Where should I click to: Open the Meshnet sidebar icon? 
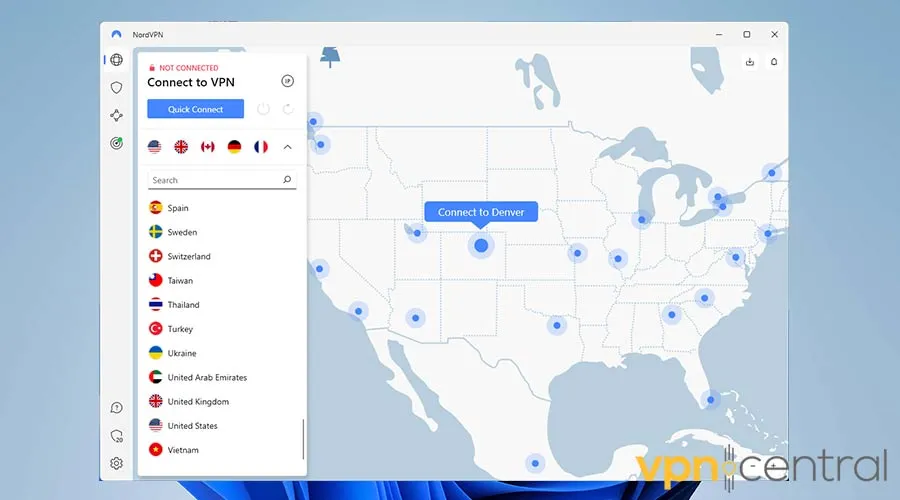(117, 115)
